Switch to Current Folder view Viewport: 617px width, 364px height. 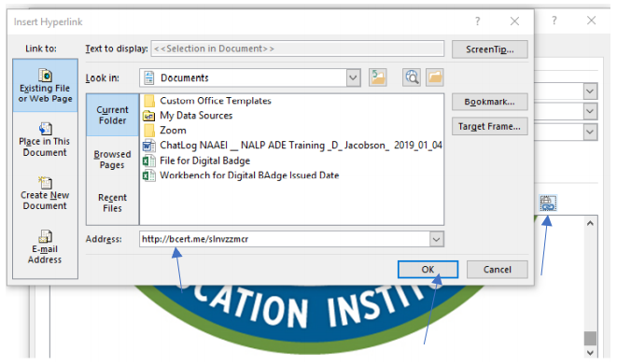[113, 115]
